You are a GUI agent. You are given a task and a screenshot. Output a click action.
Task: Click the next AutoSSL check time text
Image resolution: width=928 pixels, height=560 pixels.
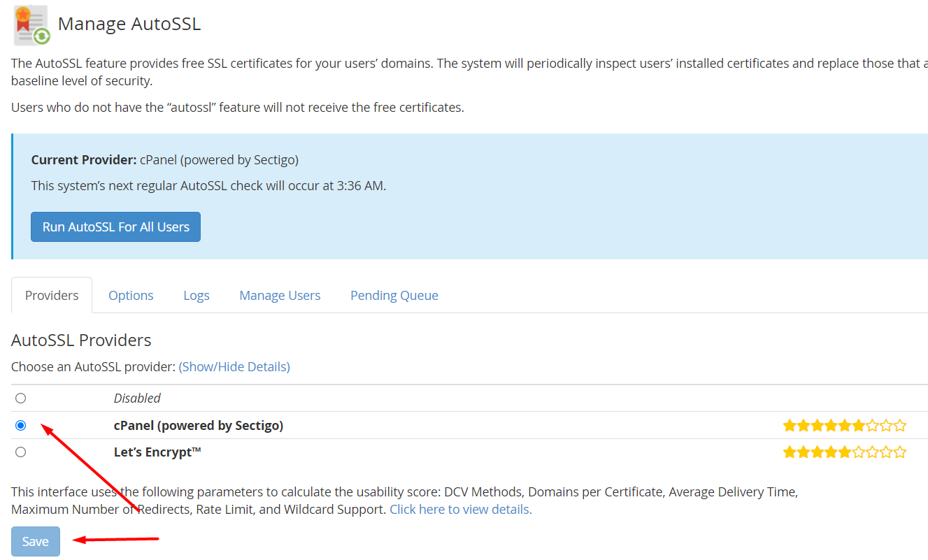[208, 186]
